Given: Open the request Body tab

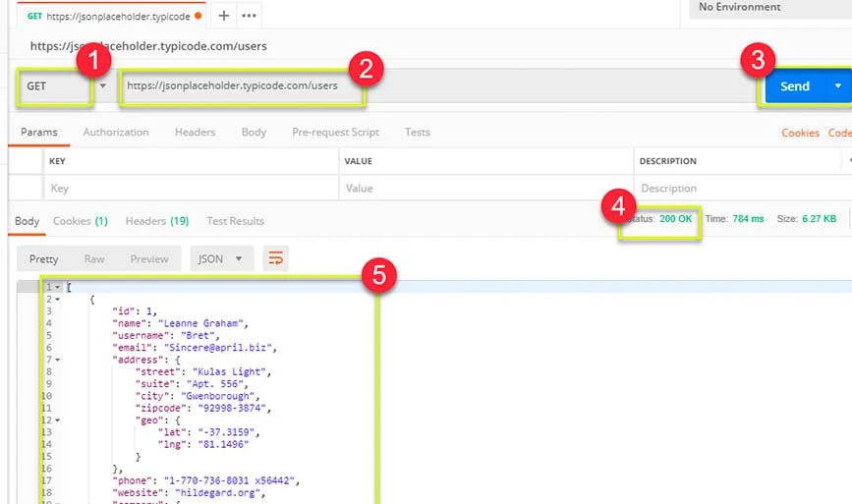Looking at the screenshot, I should (254, 132).
